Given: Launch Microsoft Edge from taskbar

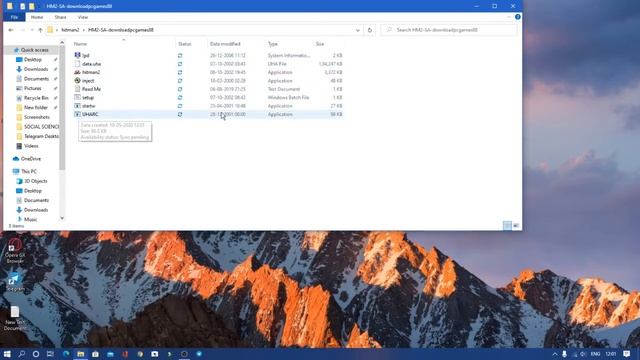Looking at the screenshot, I should tap(66, 354).
